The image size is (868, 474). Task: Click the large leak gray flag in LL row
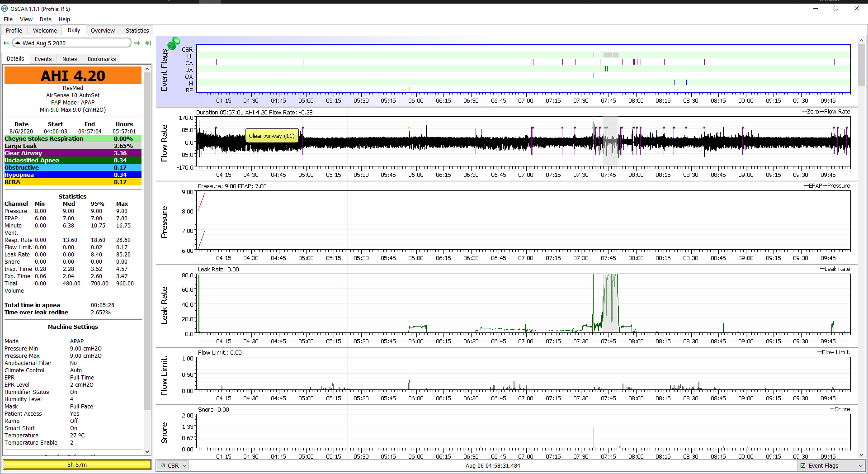pos(611,55)
